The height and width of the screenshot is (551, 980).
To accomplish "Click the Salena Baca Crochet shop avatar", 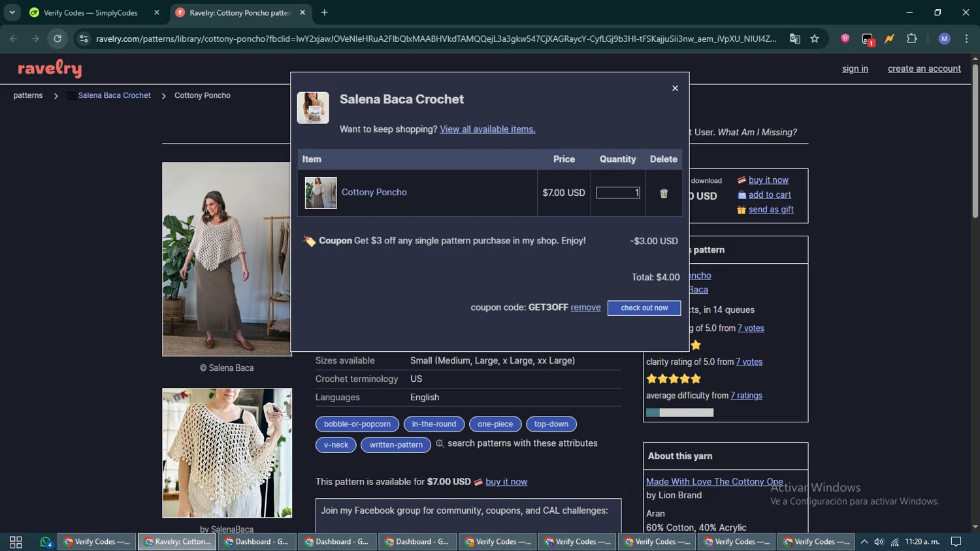I will [x=313, y=108].
